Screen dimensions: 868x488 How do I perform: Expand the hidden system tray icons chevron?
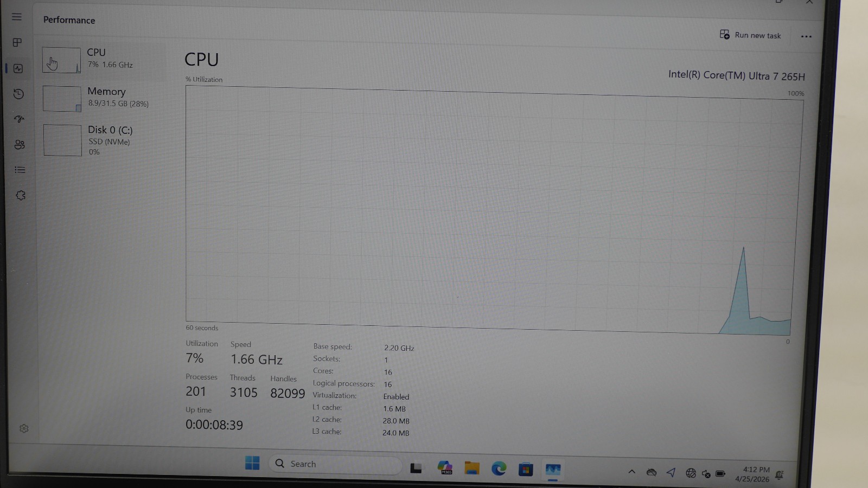click(x=631, y=472)
